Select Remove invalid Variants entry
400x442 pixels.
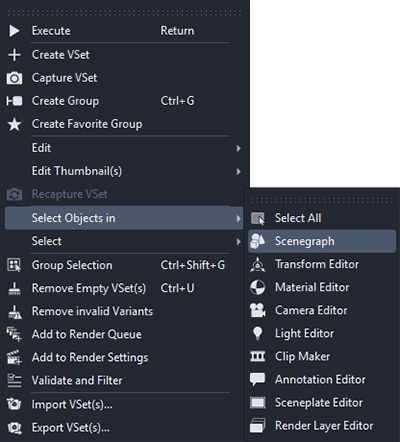point(124,311)
